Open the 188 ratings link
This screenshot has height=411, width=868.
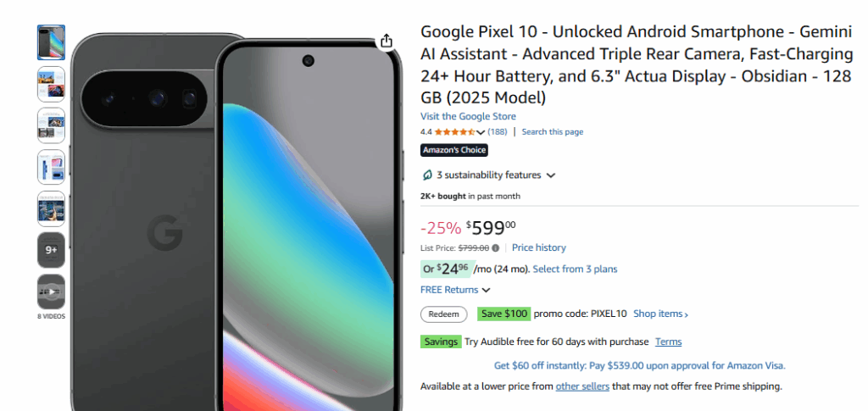(x=498, y=132)
